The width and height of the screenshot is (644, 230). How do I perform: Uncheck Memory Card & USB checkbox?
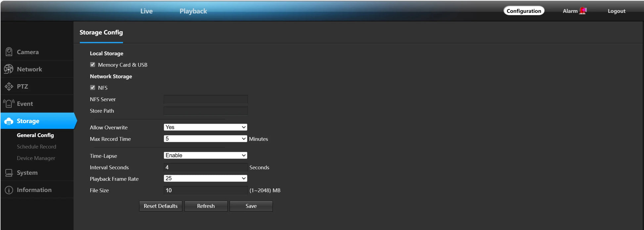click(93, 65)
